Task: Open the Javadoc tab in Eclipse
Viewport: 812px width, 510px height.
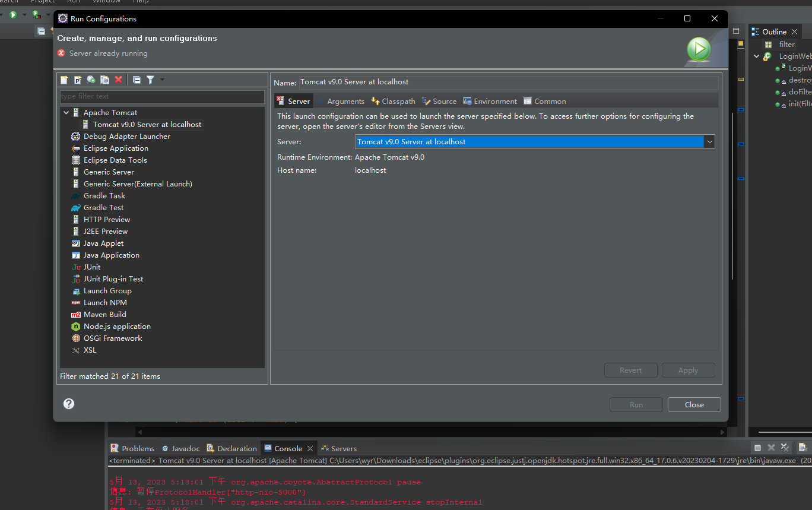Action: coord(181,448)
